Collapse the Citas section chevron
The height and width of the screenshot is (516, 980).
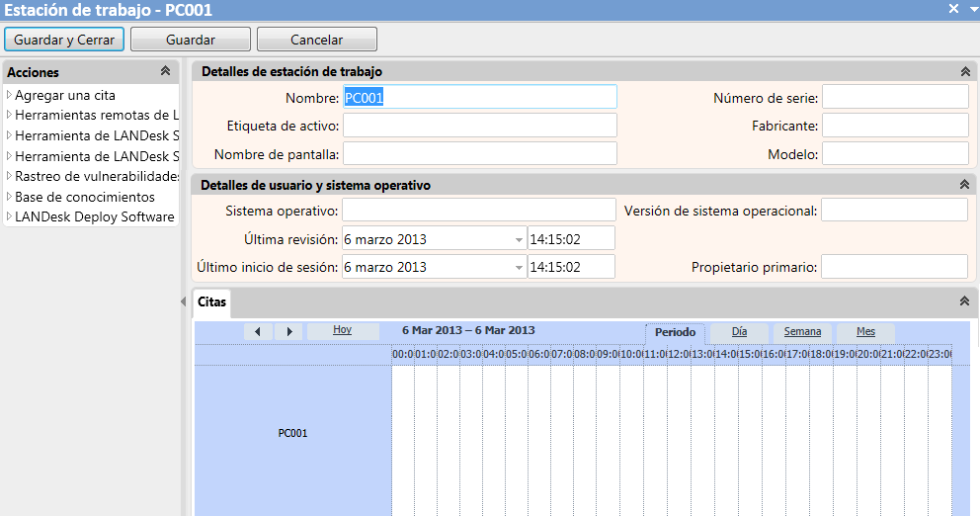coord(964,301)
